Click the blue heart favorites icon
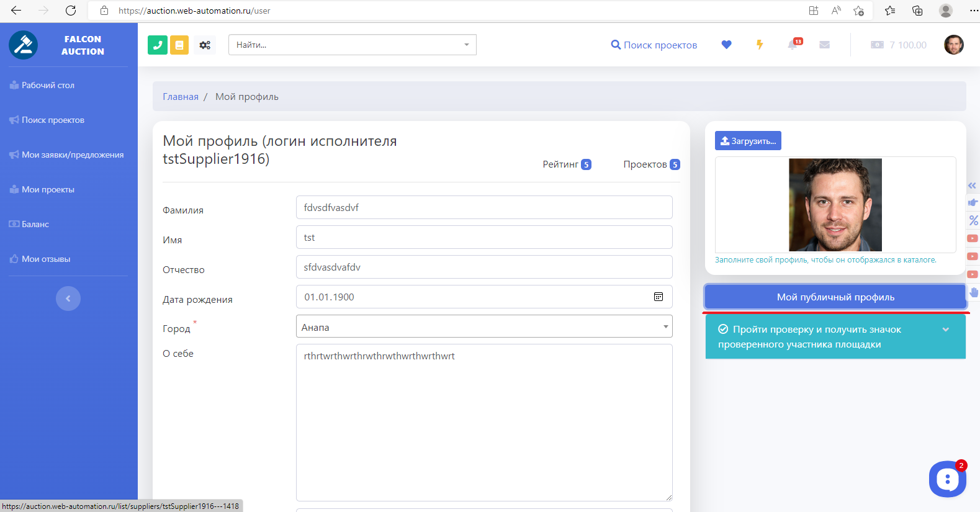The width and height of the screenshot is (980, 512). pyautogui.click(x=726, y=45)
